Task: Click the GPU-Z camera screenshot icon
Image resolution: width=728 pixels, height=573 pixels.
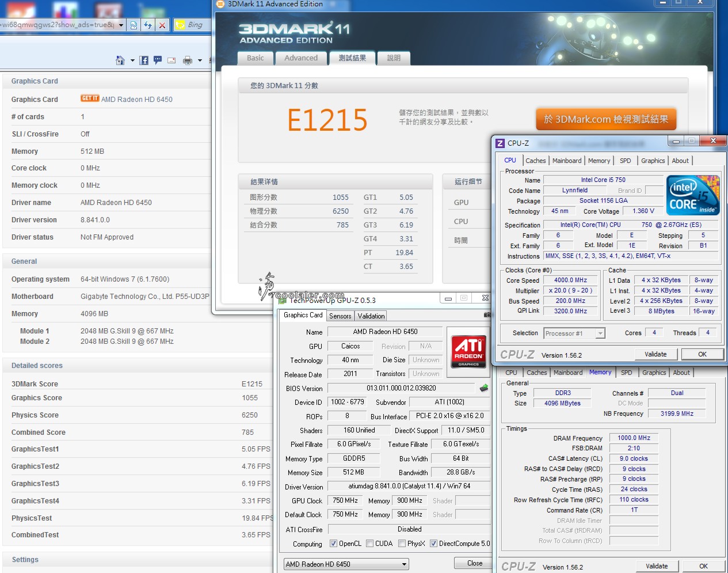Action: [487, 315]
